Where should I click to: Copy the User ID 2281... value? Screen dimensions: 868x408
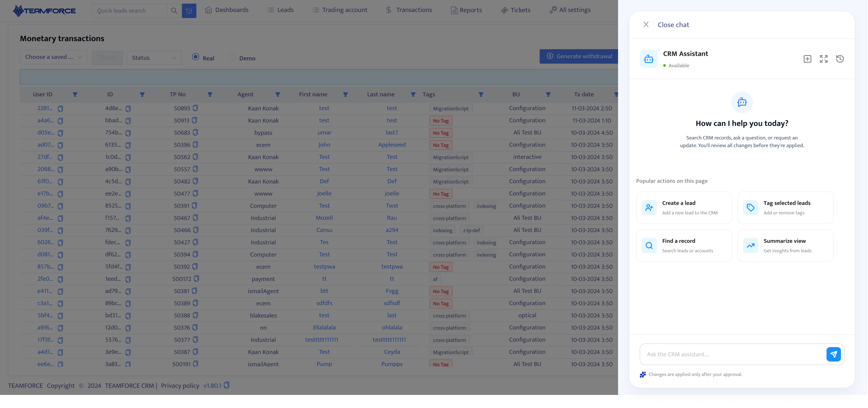click(60, 109)
